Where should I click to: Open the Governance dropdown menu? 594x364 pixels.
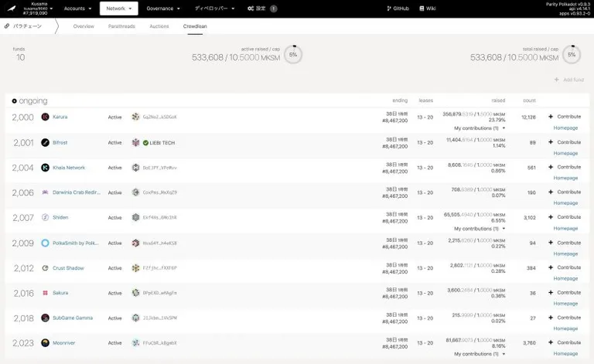point(163,9)
